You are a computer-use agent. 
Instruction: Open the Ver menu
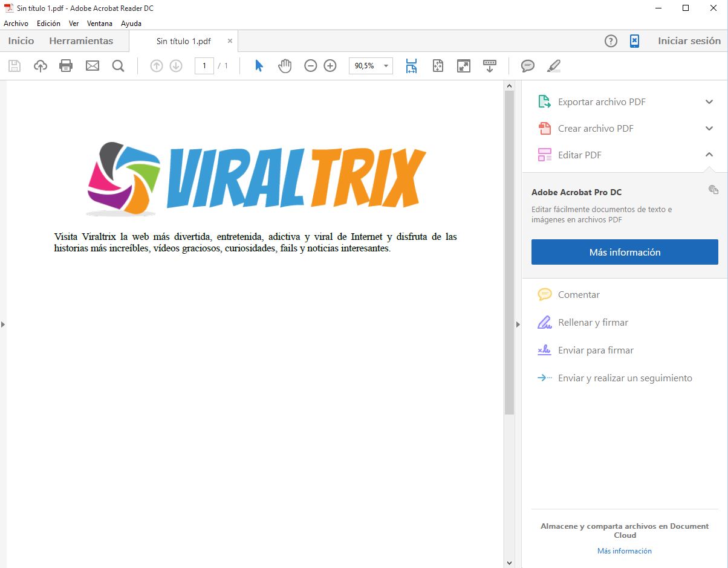click(x=74, y=24)
